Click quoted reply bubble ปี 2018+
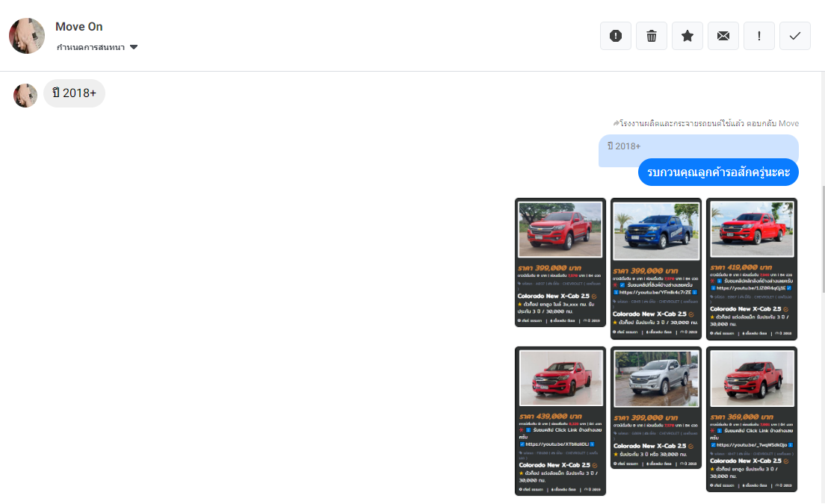This screenshot has width=825, height=504. pos(698,146)
